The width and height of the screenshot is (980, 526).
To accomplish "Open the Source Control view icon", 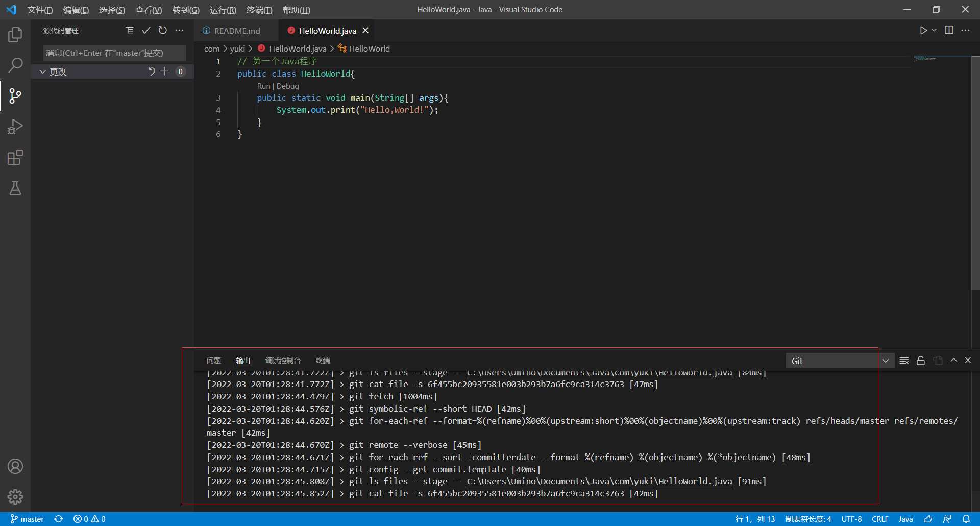I will (x=15, y=95).
